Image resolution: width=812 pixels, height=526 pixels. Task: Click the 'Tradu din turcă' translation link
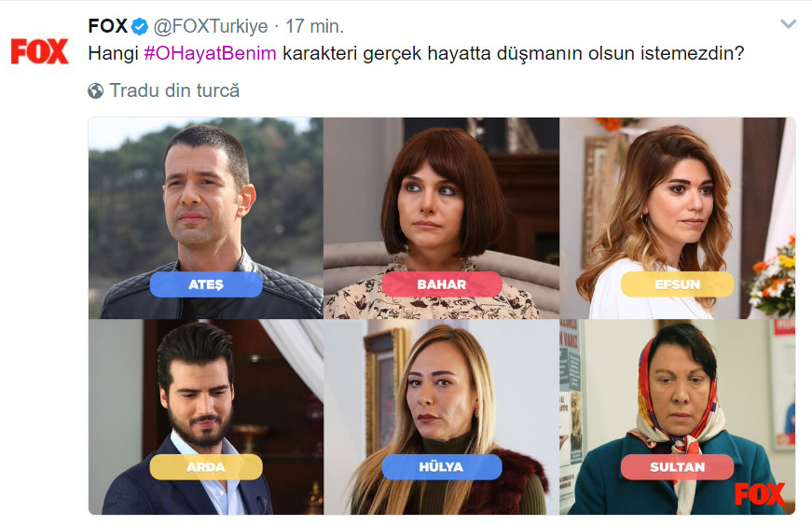174,90
